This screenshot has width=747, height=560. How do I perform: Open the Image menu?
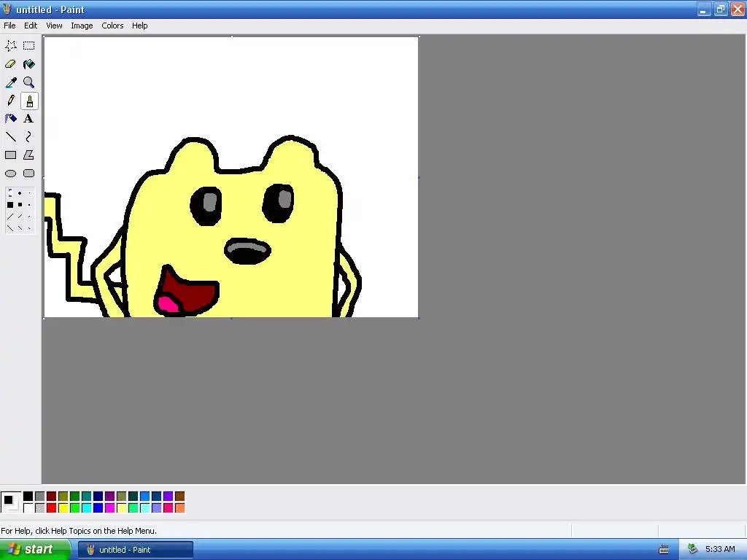click(x=82, y=26)
